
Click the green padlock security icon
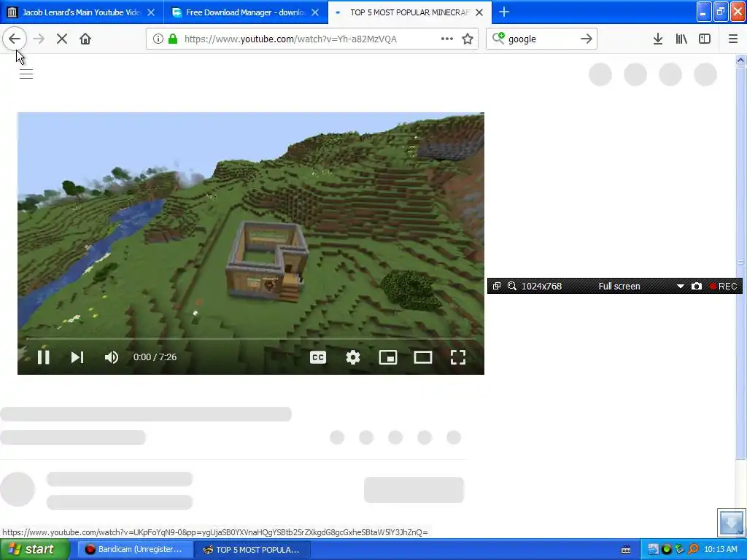click(x=174, y=39)
